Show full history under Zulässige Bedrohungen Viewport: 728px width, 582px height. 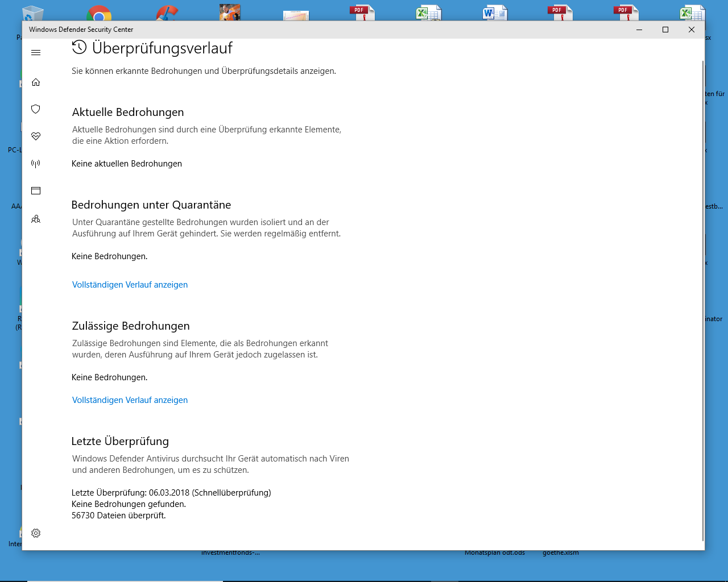[130, 400]
